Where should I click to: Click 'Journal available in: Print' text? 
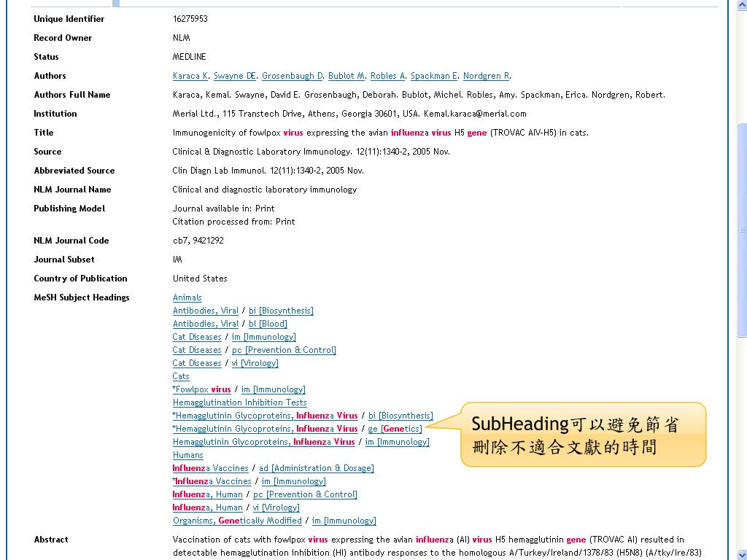(223, 209)
